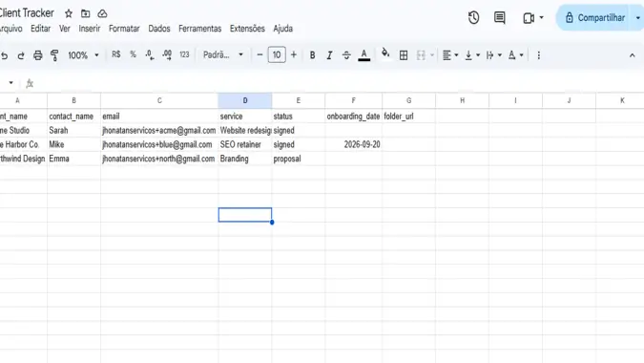Select the cell containing 2026-09-20
The width and height of the screenshot is (644, 363).
[x=353, y=144]
